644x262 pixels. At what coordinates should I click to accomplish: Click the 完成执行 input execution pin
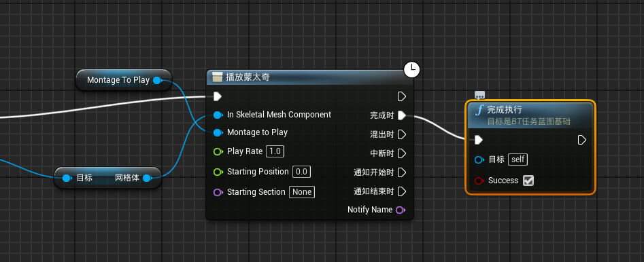[479, 141]
